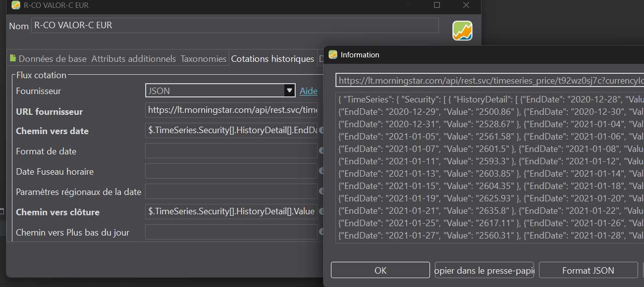Click the Portfolio Performance chart logo
Viewport: 644px width, 287px height.
pyautogui.click(x=462, y=31)
